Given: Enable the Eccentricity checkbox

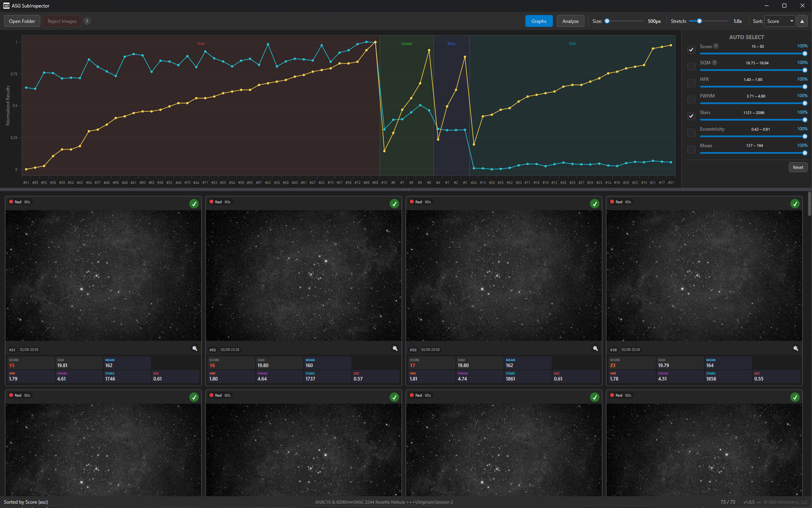Looking at the screenshot, I should pos(691,133).
